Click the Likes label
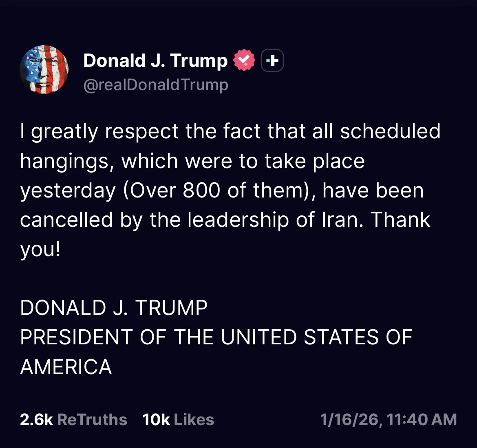 pos(194,419)
